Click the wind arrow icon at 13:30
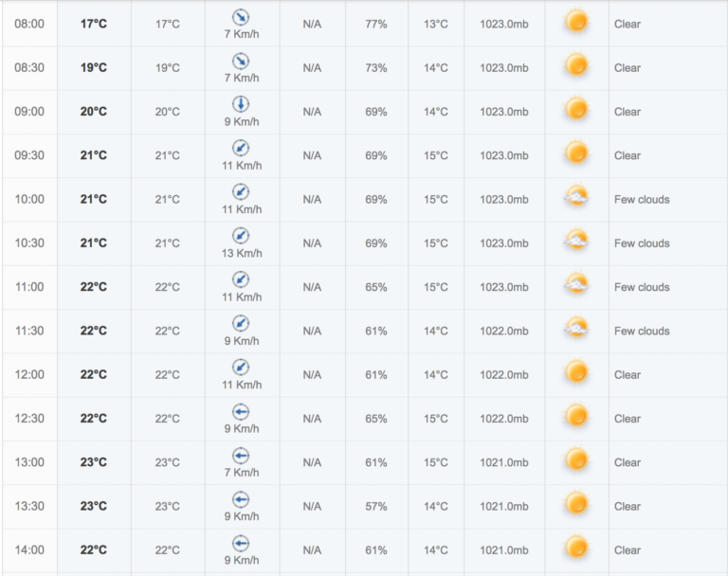 tap(241, 499)
